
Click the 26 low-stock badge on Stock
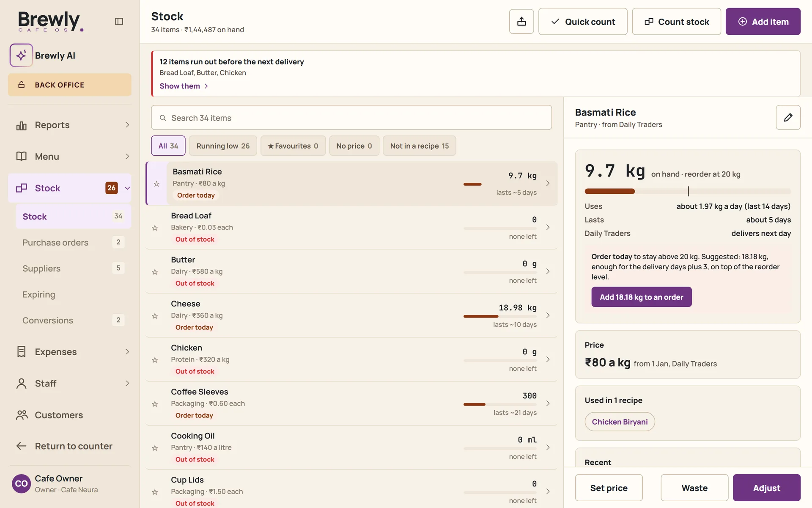pos(111,188)
